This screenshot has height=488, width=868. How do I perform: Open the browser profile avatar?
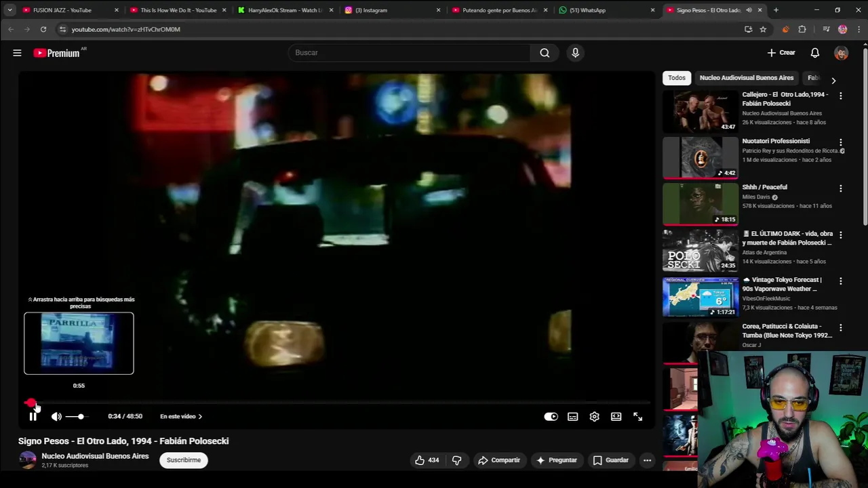point(842,29)
